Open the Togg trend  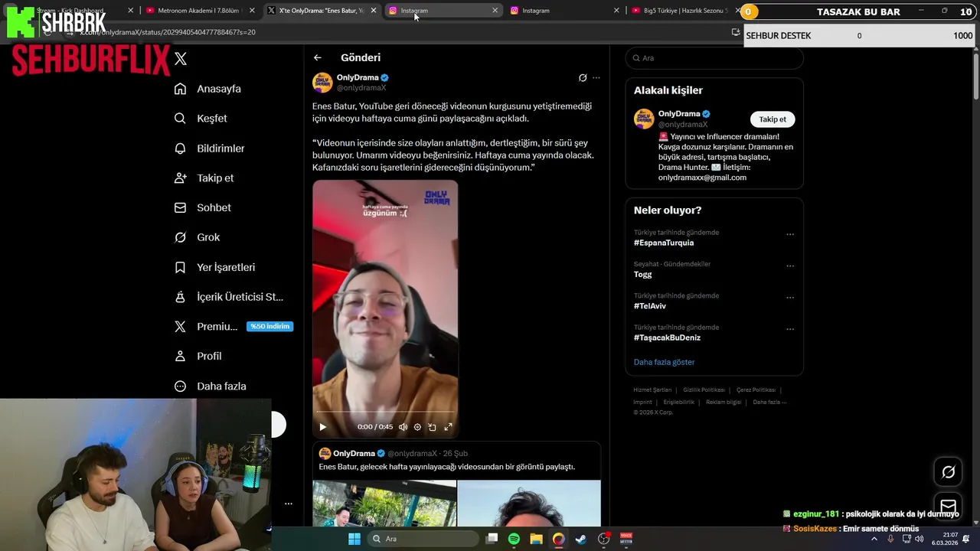[643, 274]
